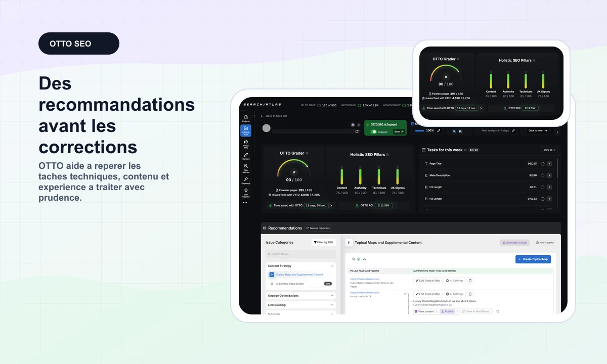Go back to Sites List
Screen dimensions: 607x364
(x=274, y=116)
